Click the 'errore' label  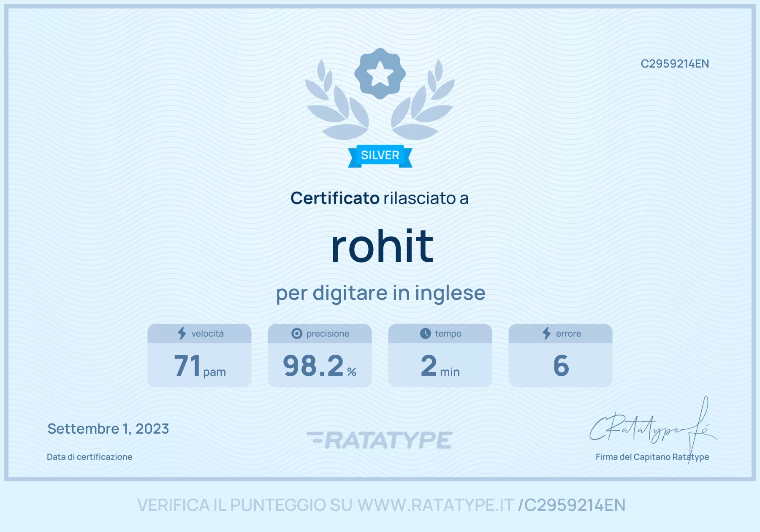click(x=569, y=334)
